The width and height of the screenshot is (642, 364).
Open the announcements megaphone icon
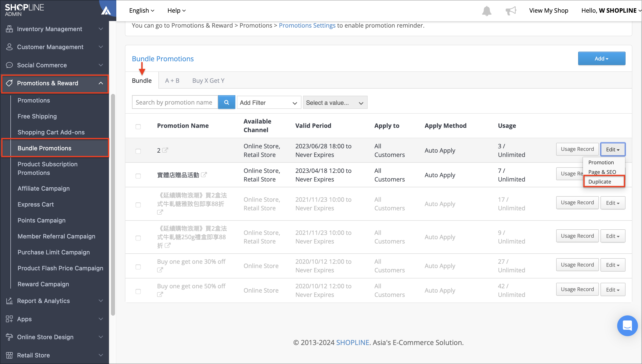(x=511, y=11)
